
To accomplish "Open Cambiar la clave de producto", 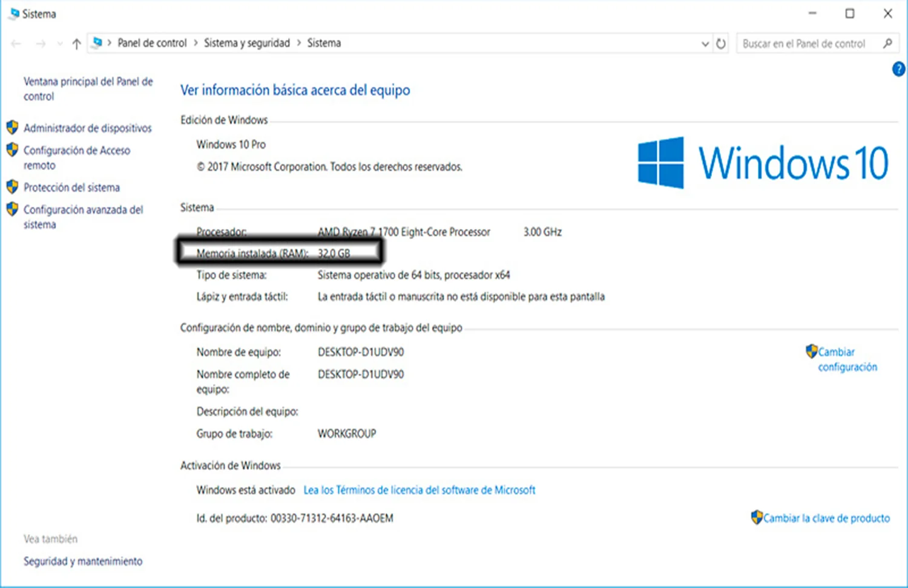I will (826, 518).
